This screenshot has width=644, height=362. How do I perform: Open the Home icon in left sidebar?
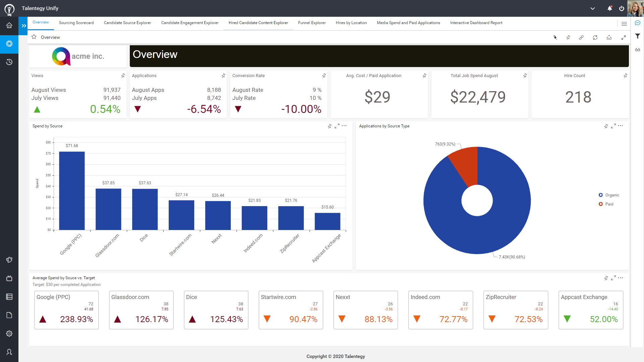9,25
